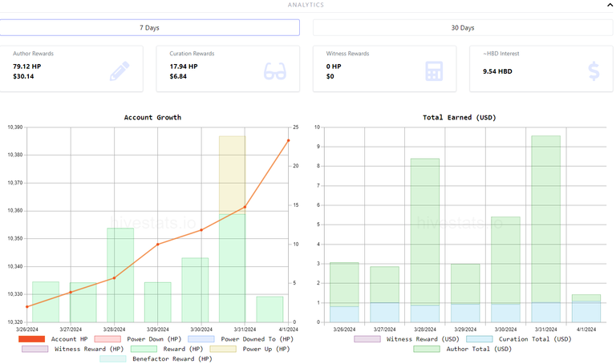
Task: Click the Author Total (USD) legend label
Action: coord(479,349)
